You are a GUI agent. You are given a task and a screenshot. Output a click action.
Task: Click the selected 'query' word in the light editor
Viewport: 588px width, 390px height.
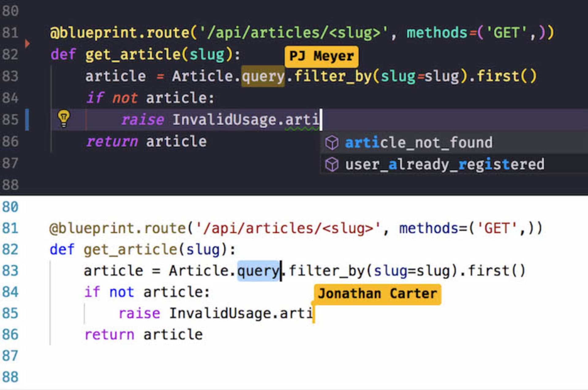tap(259, 271)
